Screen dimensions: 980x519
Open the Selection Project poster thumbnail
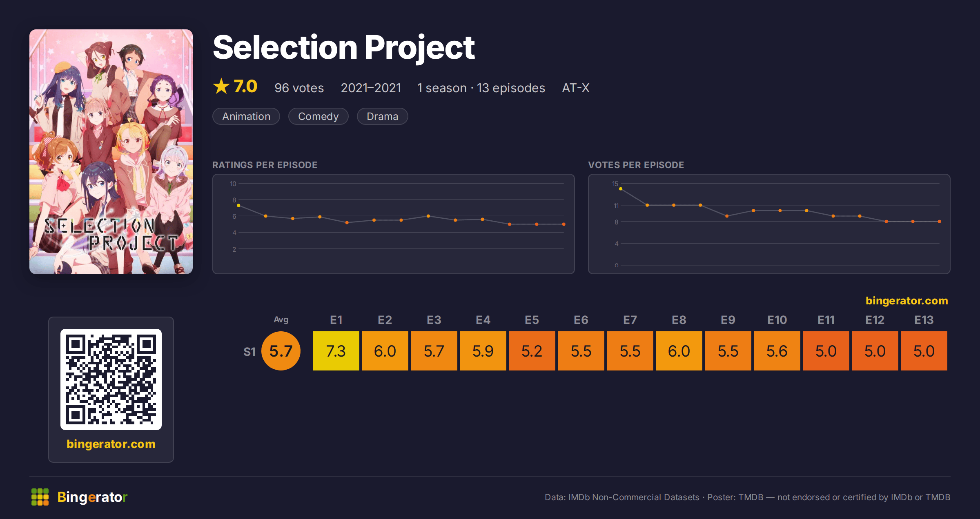click(111, 151)
